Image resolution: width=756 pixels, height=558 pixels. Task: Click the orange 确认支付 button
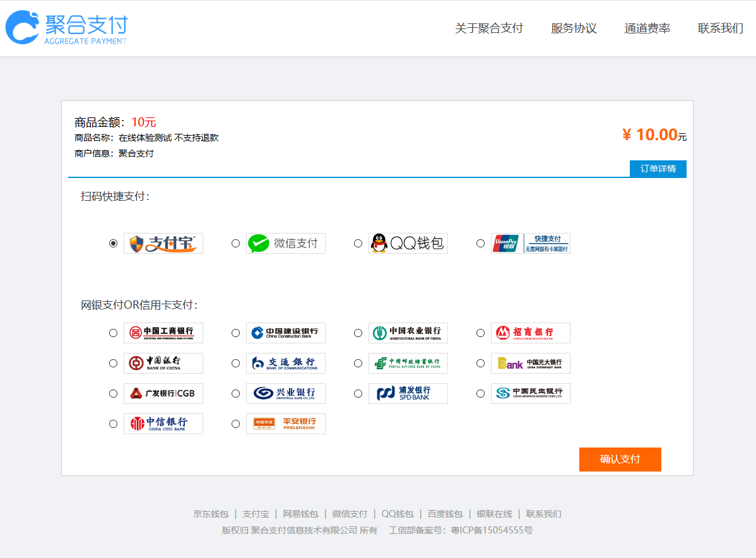620,459
